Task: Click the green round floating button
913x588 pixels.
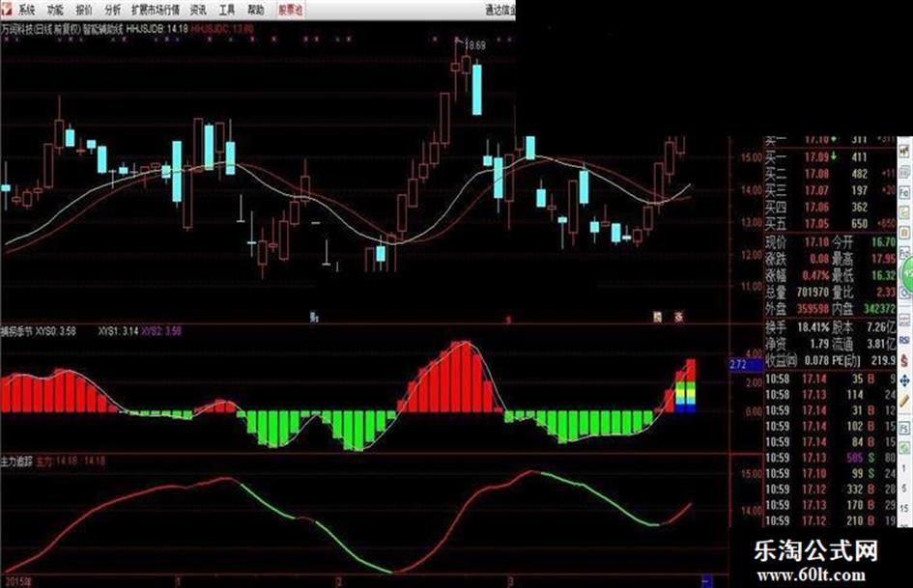Action: click(907, 272)
